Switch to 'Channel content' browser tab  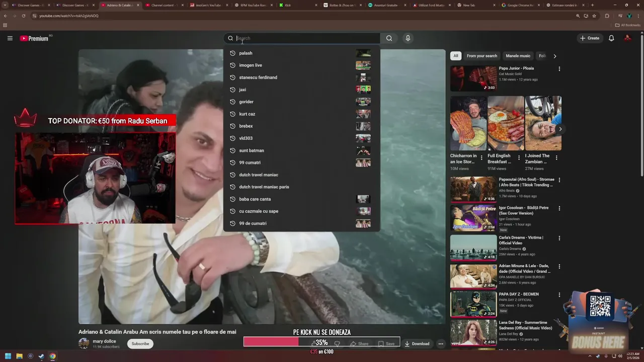click(165, 5)
